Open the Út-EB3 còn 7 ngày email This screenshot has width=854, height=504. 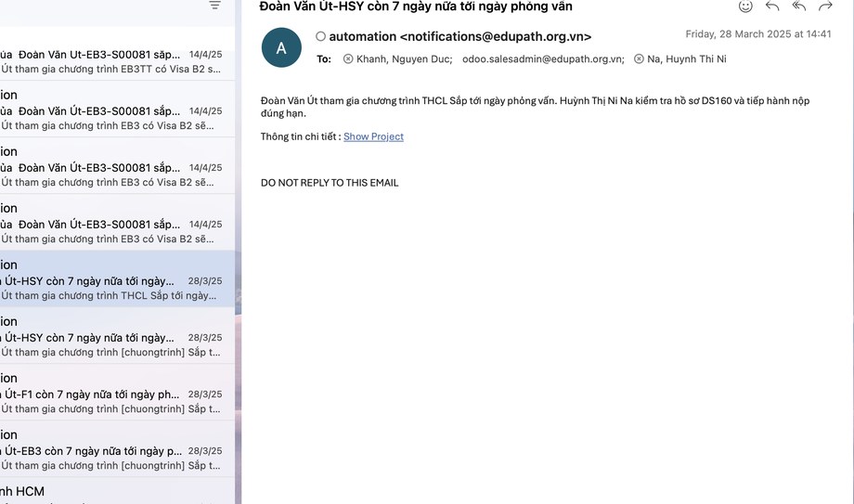click(x=117, y=449)
